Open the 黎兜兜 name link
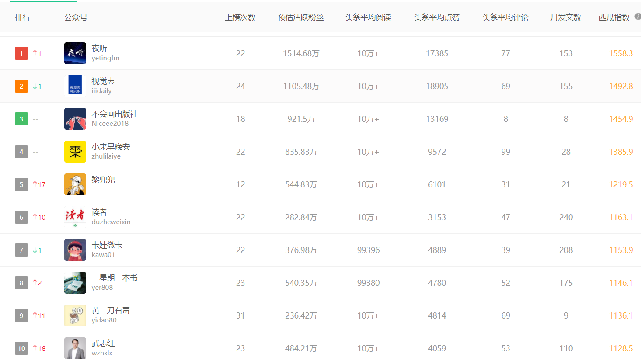The height and width of the screenshot is (364, 641). coord(103,179)
